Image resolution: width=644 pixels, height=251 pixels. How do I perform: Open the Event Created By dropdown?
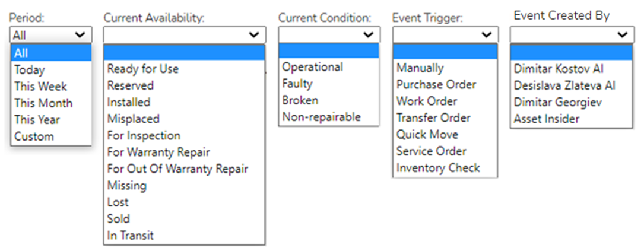tap(571, 35)
